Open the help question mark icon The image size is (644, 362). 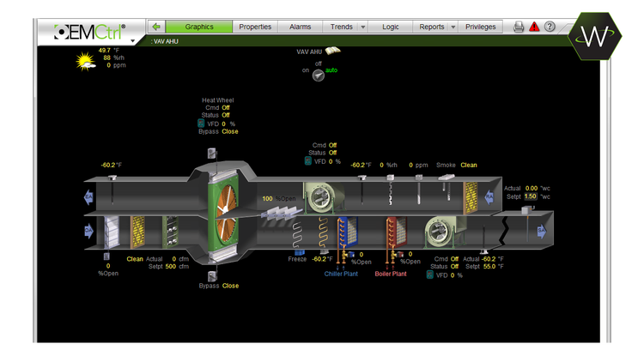(x=550, y=27)
